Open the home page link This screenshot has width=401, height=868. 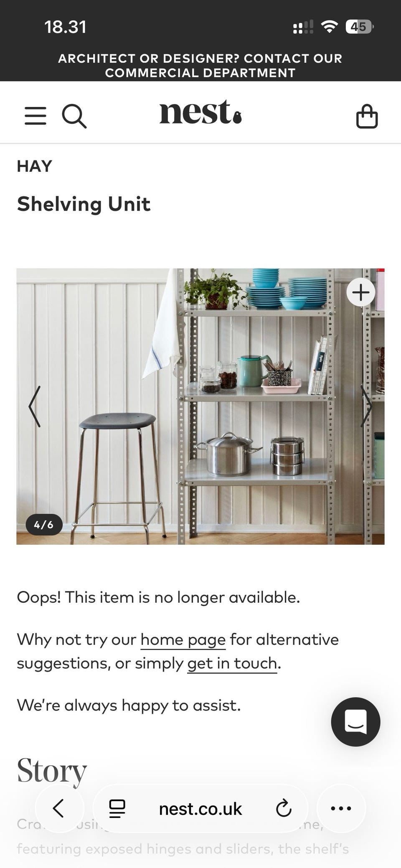click(x=183, y=640)
